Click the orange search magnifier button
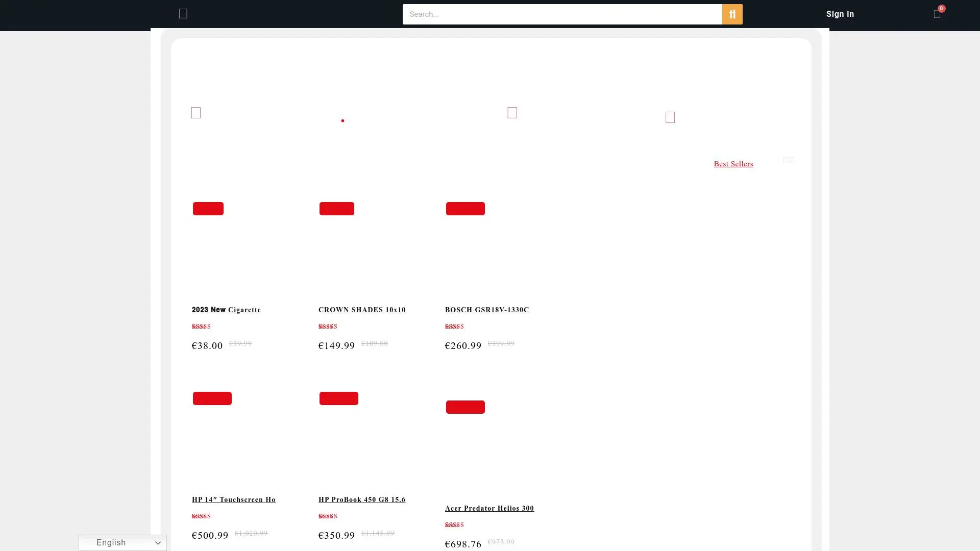Screen dimensions: 980x551 [x=732, y=14]
